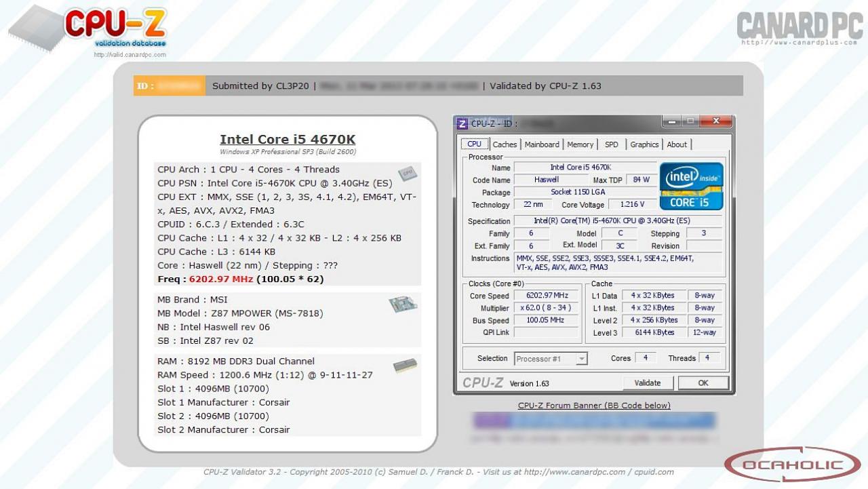Screen dimensions: 868x489
Task: Click the Validate button
Action: coord(648,383)
